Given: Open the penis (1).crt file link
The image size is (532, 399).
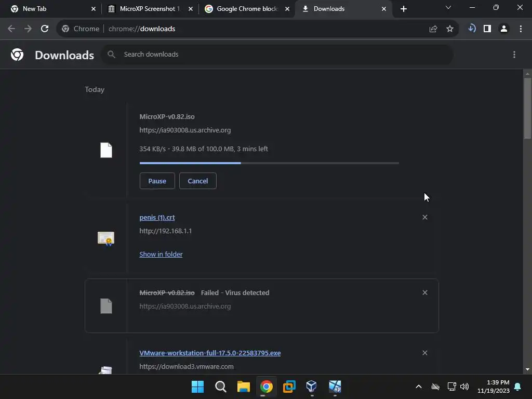Looking at the screenshot, I should coord(157,218).
